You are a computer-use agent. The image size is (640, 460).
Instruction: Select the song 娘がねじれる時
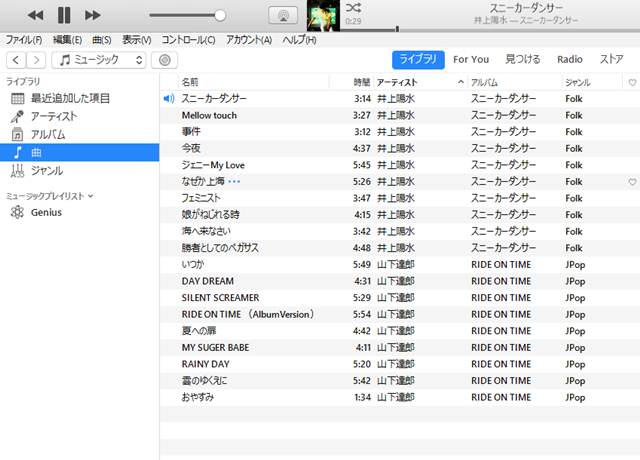(211, 215)
